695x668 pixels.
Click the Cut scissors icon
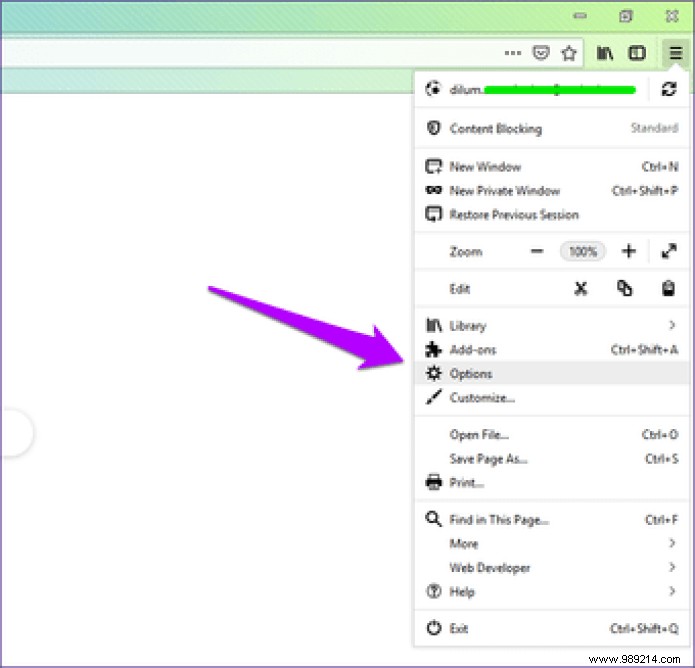point(581,289)
